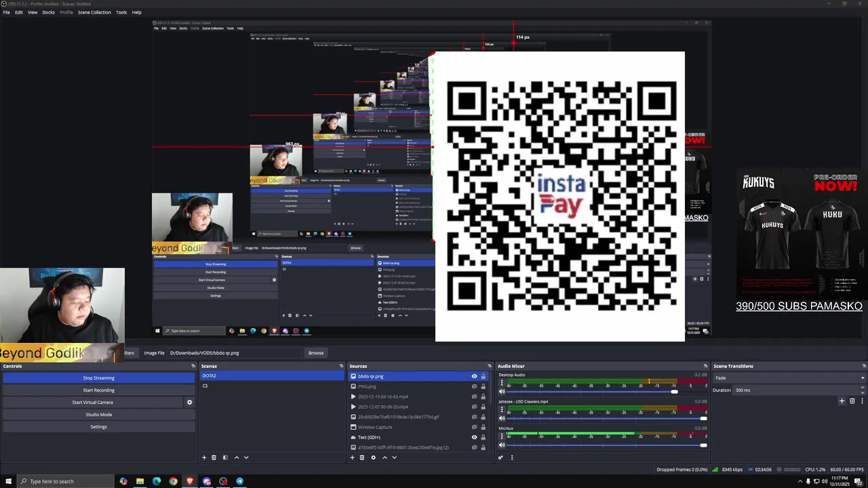Increase transition duration stepper up arrow
868x488 pixels.
[863, 388]
